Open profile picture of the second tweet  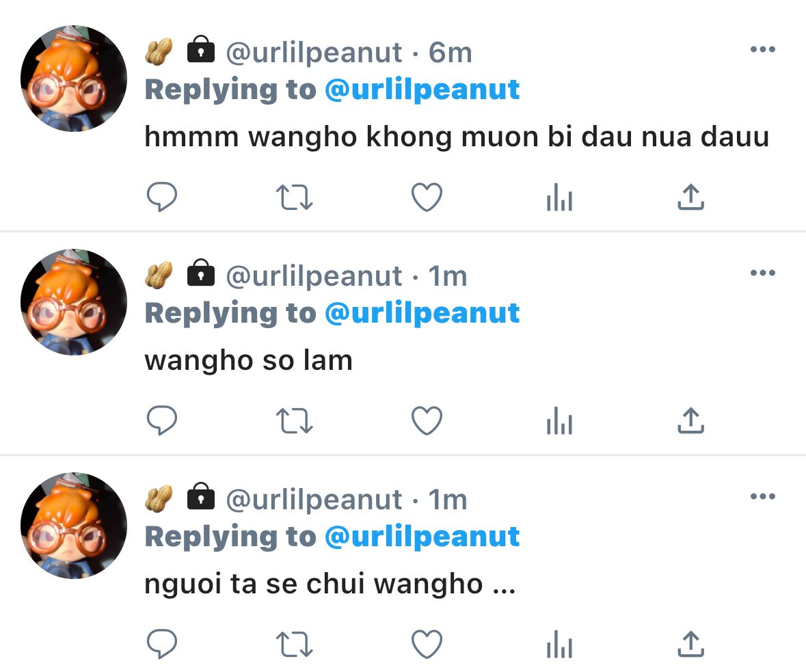[x=74, y=301]
